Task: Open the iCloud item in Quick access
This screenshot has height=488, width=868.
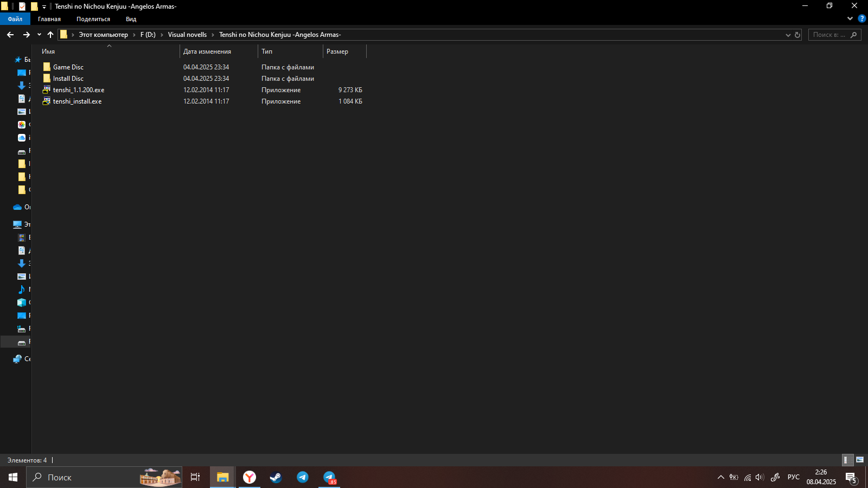Action: (22, 138)
